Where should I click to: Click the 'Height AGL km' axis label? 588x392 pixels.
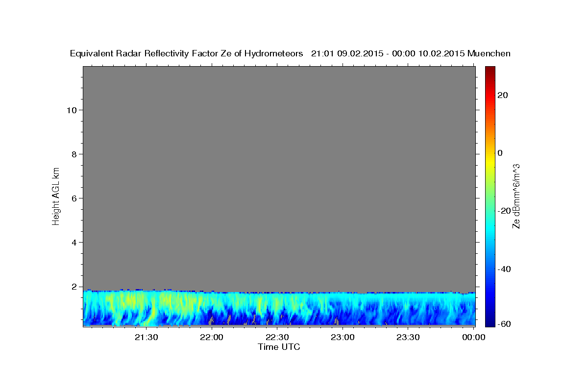(56, 196)
